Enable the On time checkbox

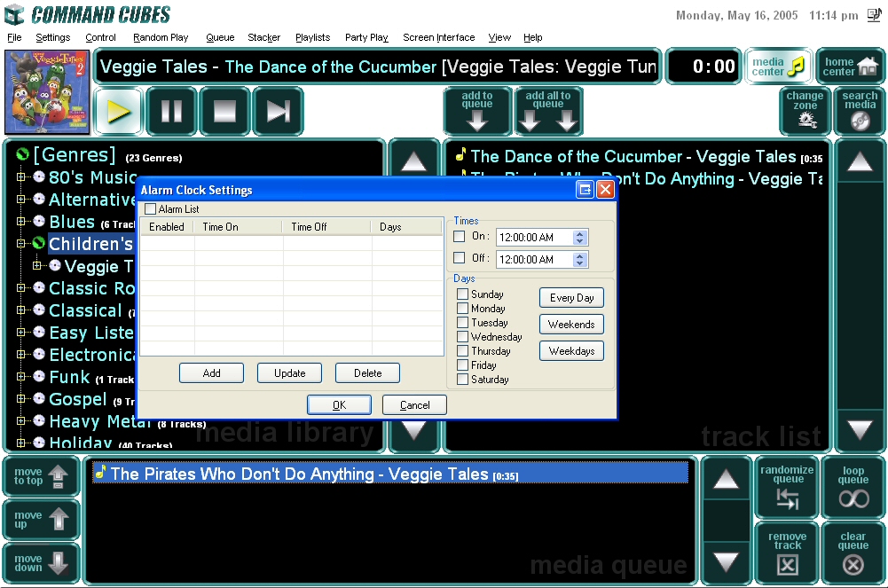point(460,237)
